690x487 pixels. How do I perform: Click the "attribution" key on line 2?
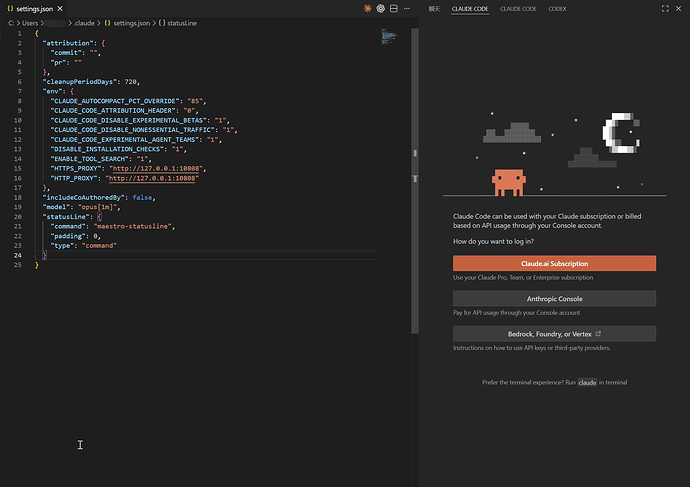(68, 43)
